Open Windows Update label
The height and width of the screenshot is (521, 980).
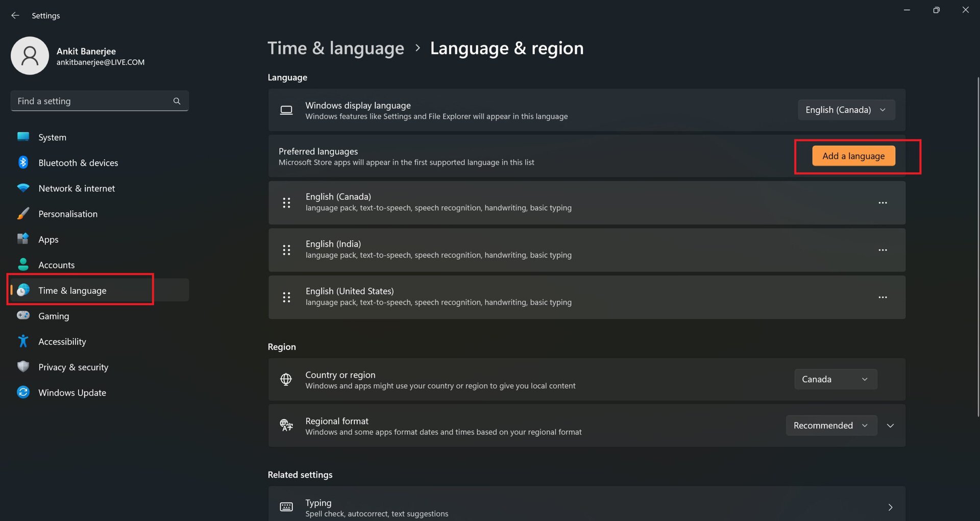click(x=72, y=392)
